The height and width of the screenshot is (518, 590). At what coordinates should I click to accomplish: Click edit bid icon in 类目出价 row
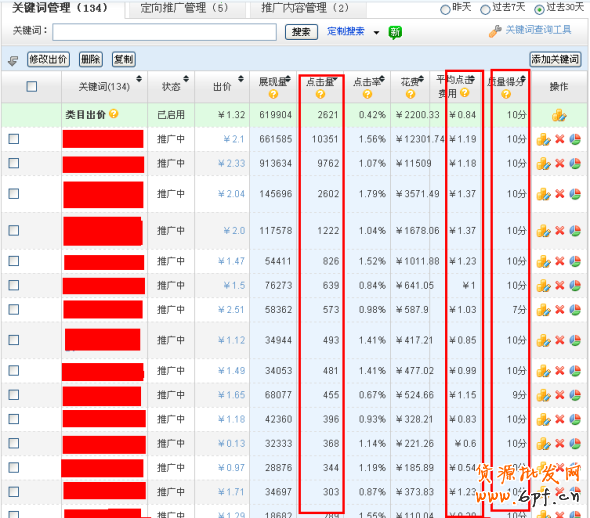click(559, 115)
